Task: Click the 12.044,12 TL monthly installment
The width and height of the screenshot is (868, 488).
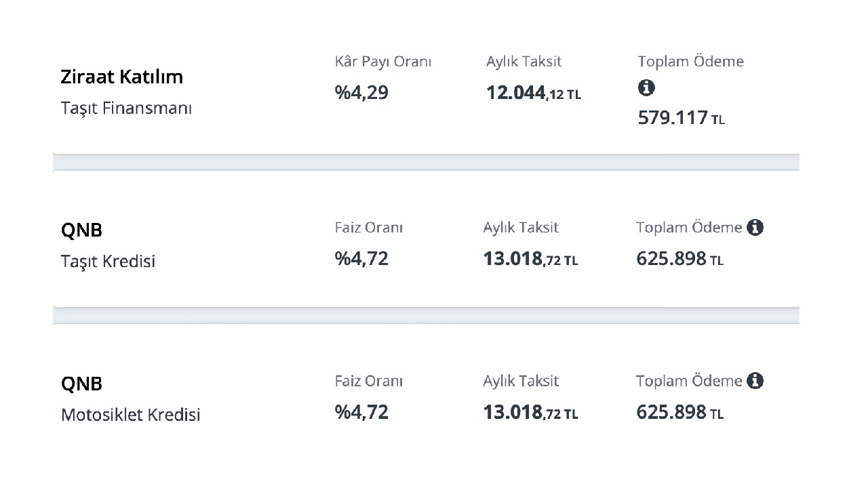Action: 533,93
